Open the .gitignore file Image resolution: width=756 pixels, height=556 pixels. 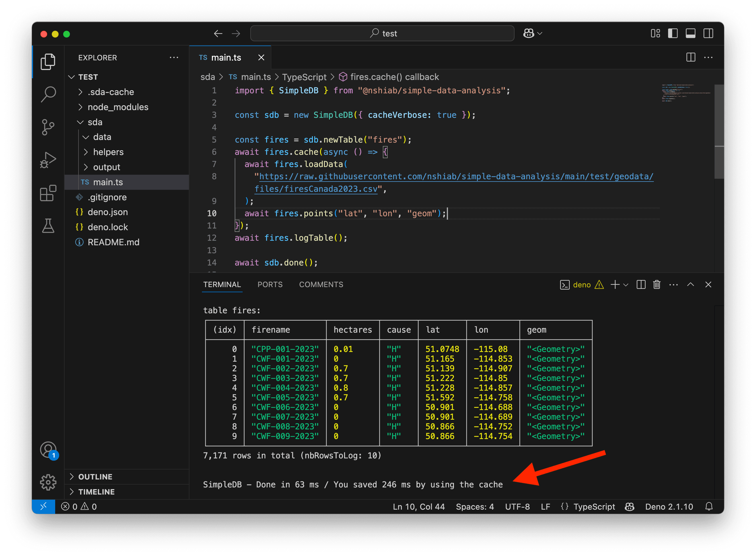(x=127, y=197)
